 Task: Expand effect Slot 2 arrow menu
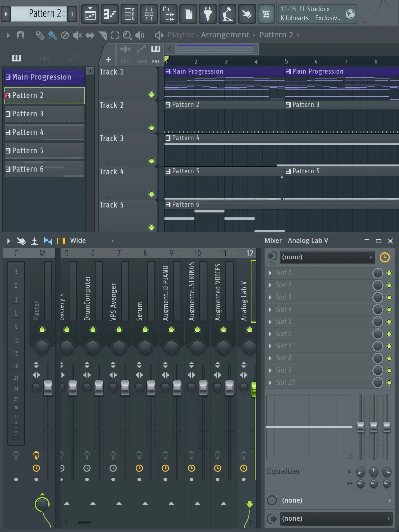(x=270, y=285)
